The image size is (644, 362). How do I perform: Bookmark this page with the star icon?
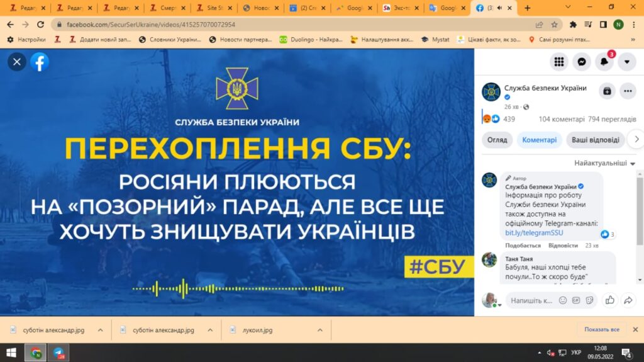(x=554, y=25)
